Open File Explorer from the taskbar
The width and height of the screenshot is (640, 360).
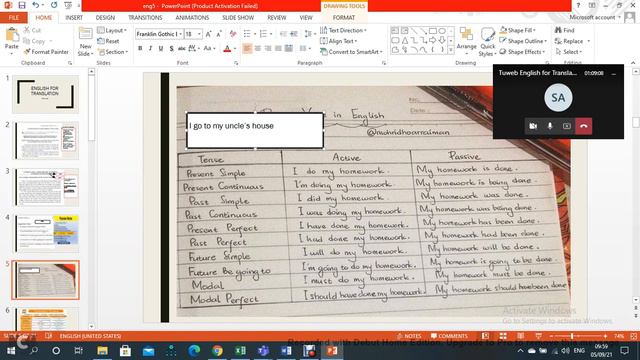(x=102, y=350)
